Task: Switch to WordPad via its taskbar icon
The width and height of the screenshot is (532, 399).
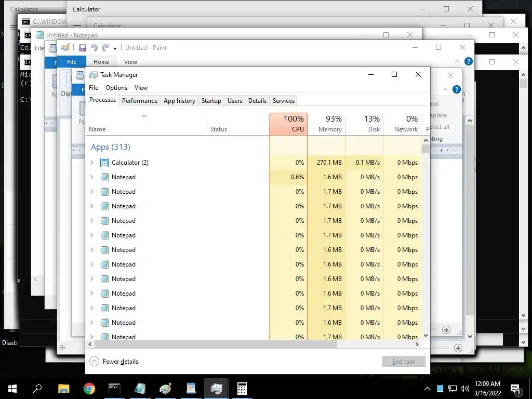Action: coord(191,389)
